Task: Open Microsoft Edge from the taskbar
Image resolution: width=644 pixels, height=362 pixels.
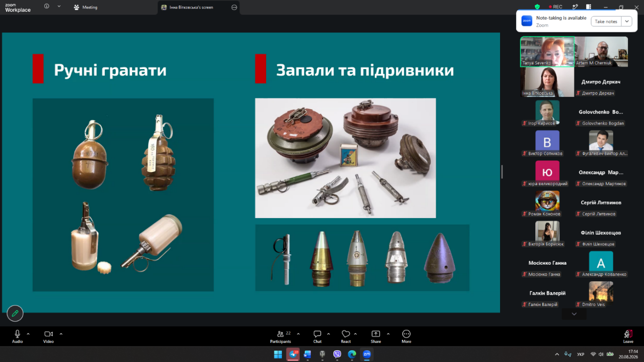Action: [352, 354]
